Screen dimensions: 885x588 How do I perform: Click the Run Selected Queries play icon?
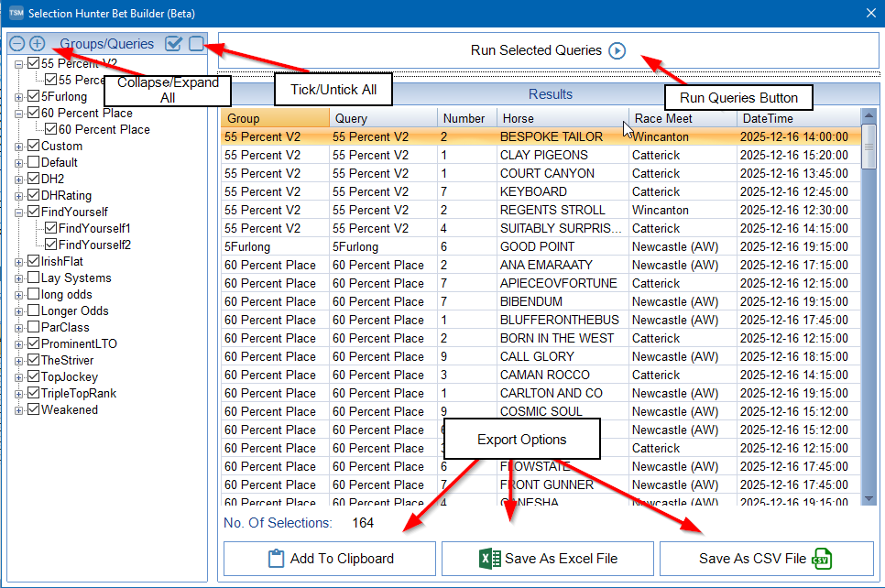coord(617,50)
